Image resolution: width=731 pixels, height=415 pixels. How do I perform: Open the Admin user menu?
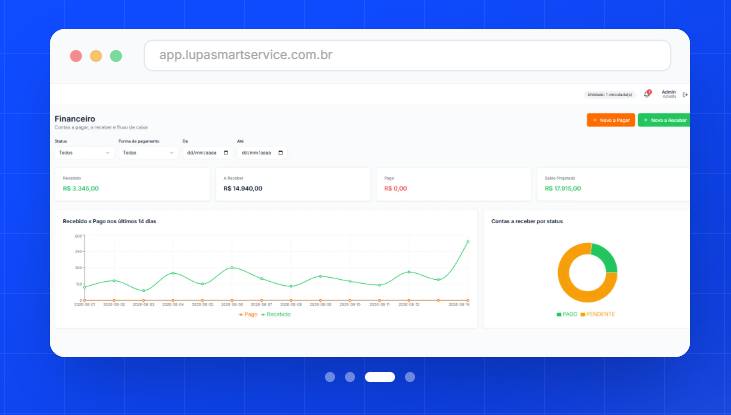(x=669, y=94)
